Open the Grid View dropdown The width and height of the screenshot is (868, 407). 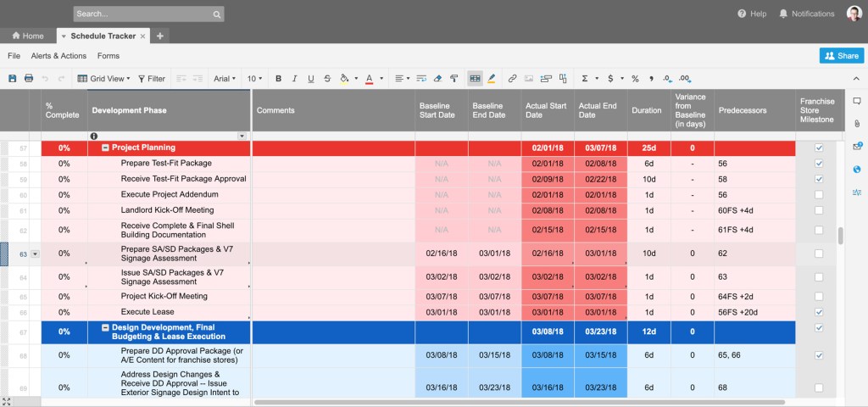pos(103,79)
